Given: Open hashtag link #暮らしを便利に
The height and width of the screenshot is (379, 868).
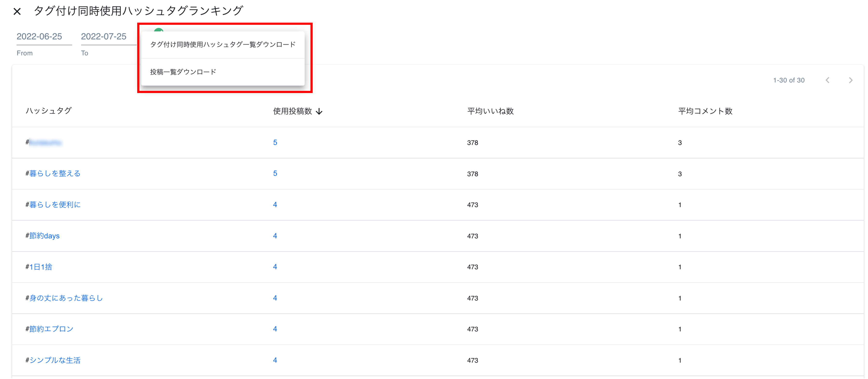Looking at the screenshot, I should tap(55, 205).
